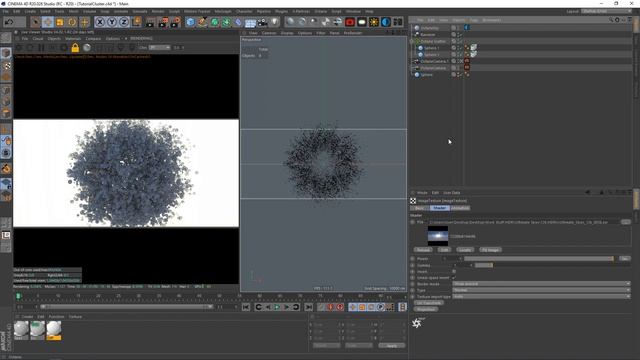The height and width of the screenshot is (360, 640).
Task: Click the OctaneCamera.1 red camera tag
Action: click(x=467, y=61)
